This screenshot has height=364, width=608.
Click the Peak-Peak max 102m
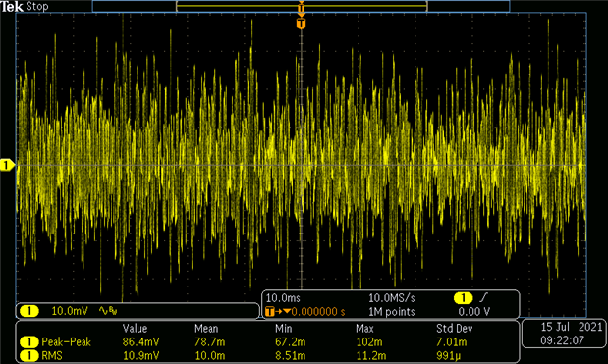click(x=369, y=342)
